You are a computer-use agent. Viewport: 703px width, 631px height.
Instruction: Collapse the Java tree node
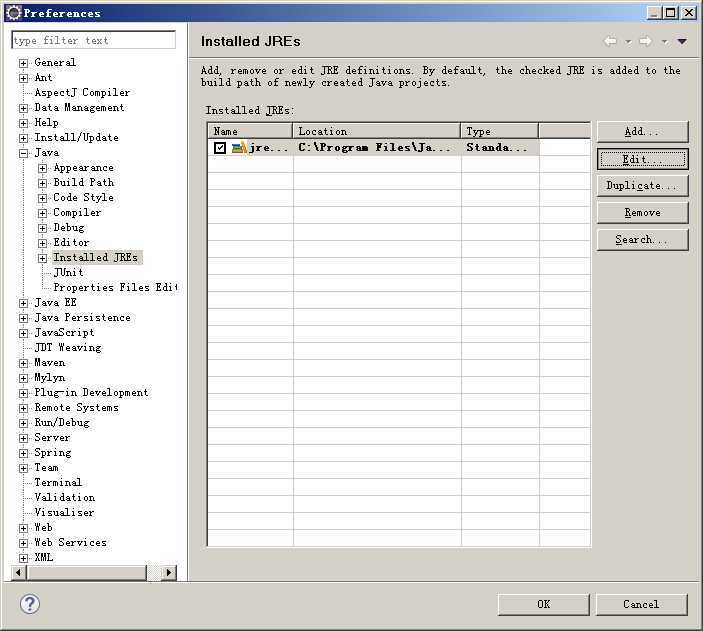coord(23,153)
